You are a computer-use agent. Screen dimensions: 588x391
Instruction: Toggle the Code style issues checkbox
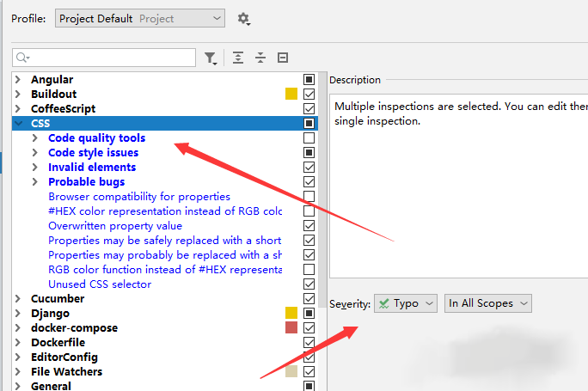pos(309,153)
